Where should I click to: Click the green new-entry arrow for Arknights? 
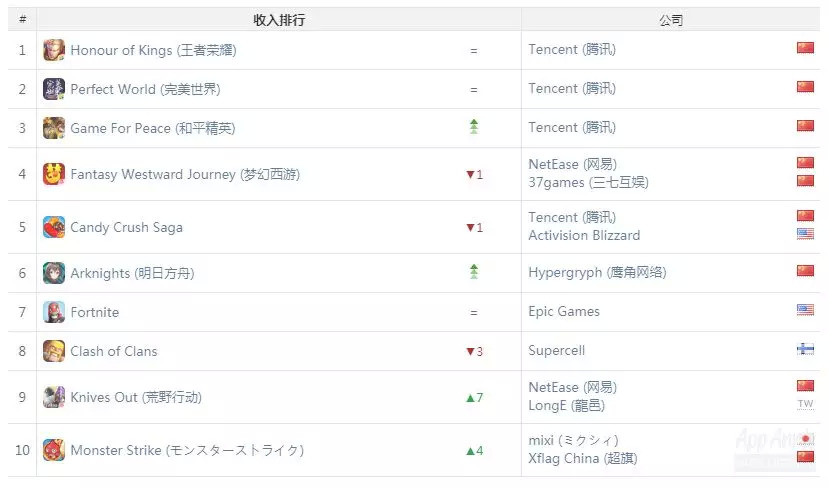click(x=474, y=271)
